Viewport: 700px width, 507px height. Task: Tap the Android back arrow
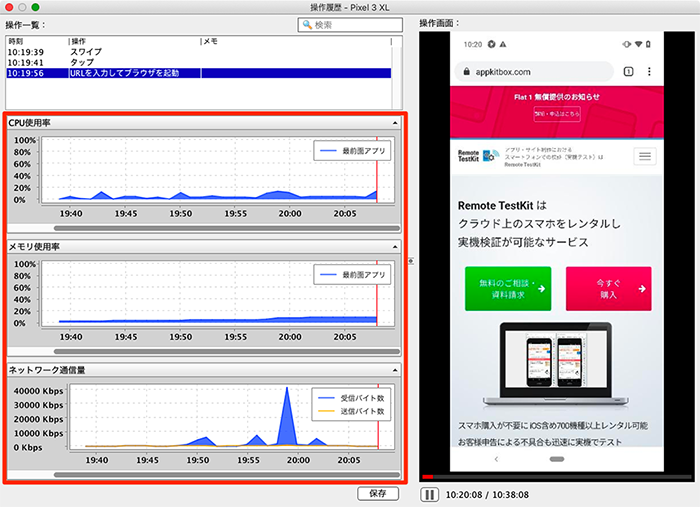pos(496,459)
